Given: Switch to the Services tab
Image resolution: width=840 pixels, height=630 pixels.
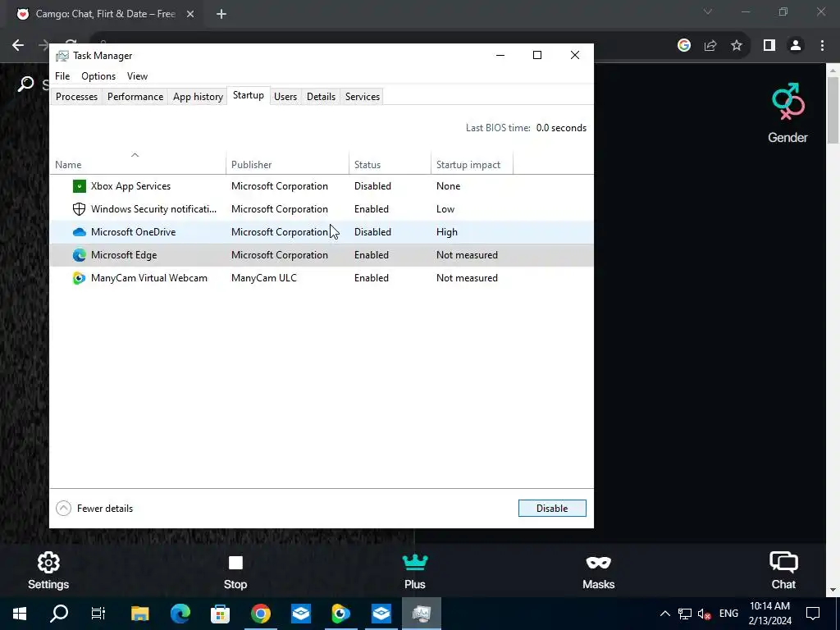Looking at the screenshot, I should click(x=363, y=97).
